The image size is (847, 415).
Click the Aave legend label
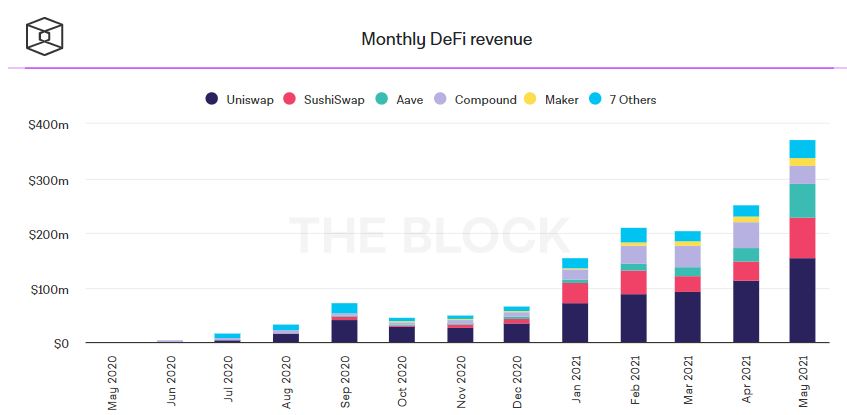409,100
